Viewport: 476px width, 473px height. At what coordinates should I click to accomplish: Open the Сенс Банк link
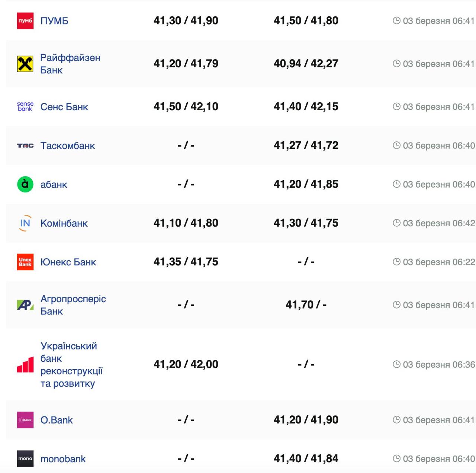click(64, 107)
